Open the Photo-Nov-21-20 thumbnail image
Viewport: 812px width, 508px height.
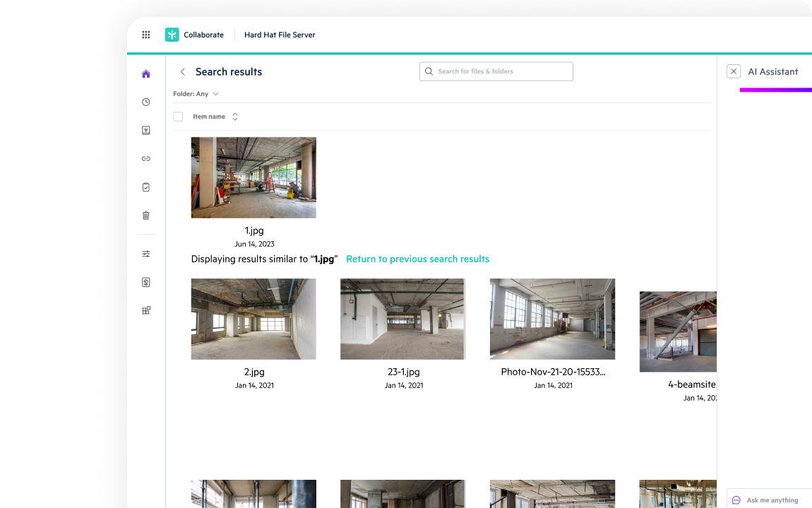[553, 319]
